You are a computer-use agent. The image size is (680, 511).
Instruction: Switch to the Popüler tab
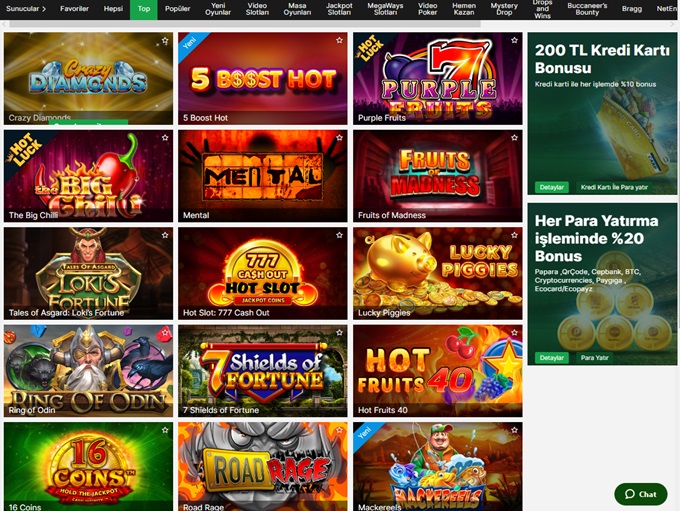point(177,9)
